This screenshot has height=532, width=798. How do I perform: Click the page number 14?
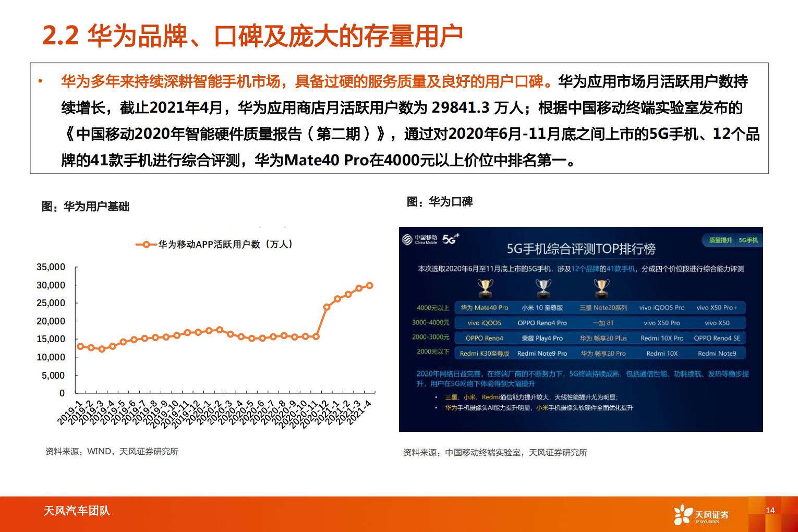770,510
